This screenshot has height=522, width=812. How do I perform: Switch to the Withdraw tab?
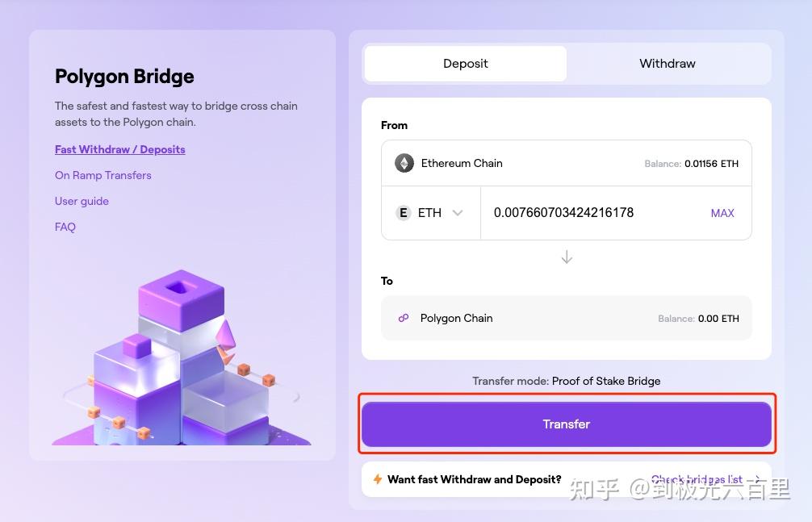click(x=667, y=63)
